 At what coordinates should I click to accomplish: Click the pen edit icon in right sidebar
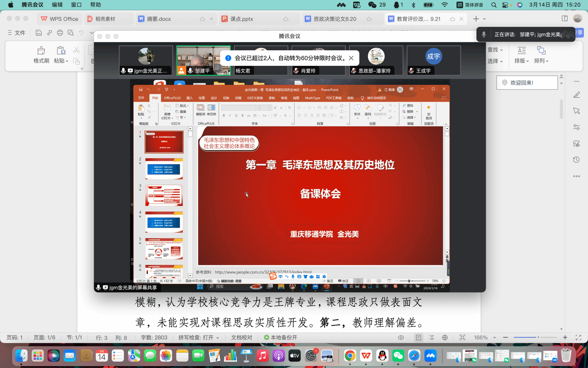pyautogui.click(x=576, y=95)
